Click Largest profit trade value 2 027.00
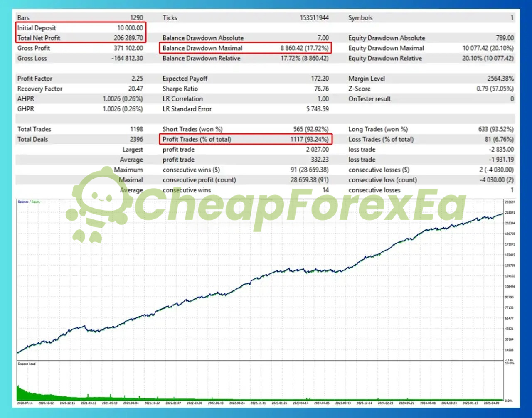This screenshot has width=532, height=418. point(318,150)
